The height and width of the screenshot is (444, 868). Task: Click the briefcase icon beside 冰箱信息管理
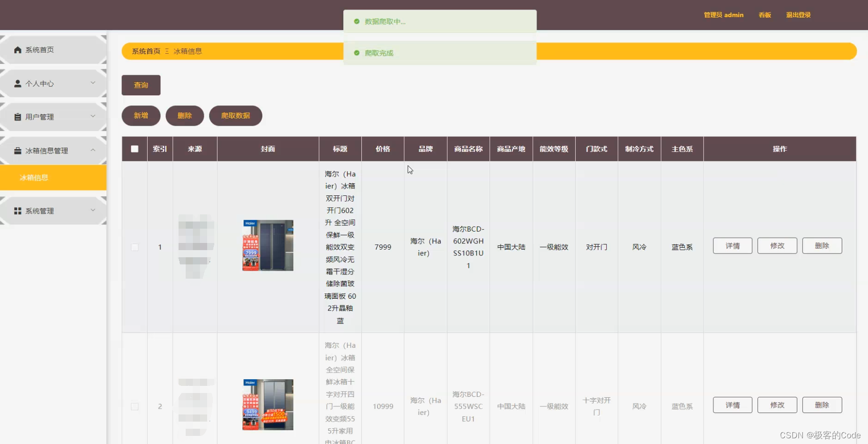(18, 151)
